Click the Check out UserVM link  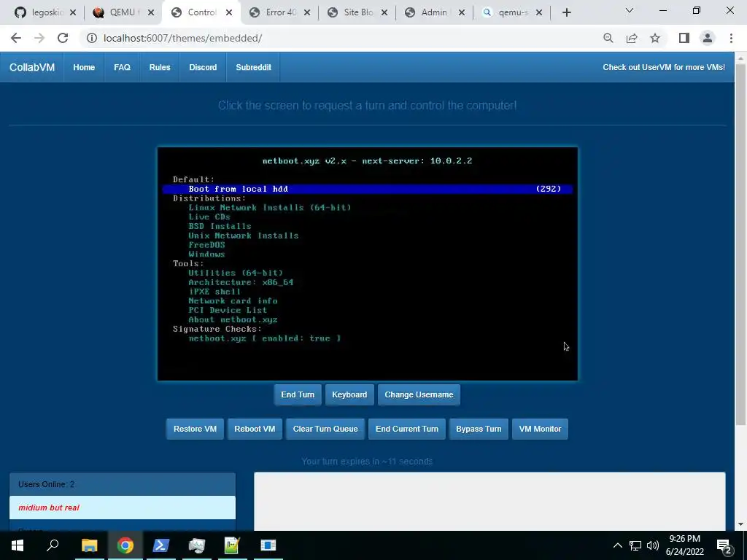point(664,67)
